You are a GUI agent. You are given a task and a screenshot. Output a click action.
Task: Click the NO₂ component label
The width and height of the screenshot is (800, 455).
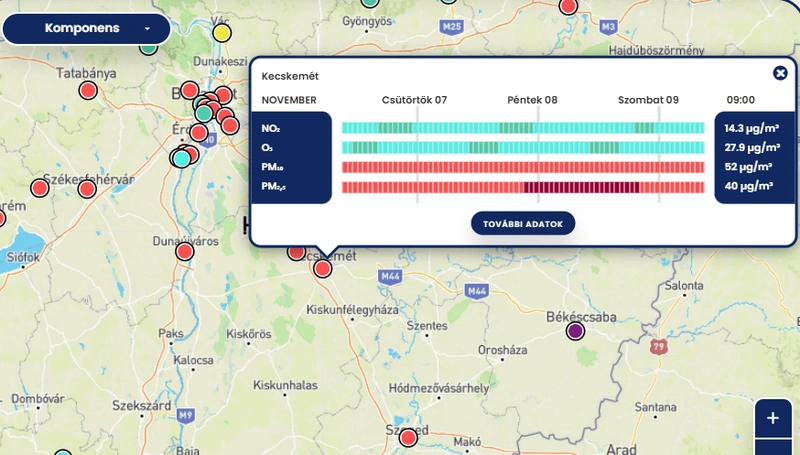(270, 129)
